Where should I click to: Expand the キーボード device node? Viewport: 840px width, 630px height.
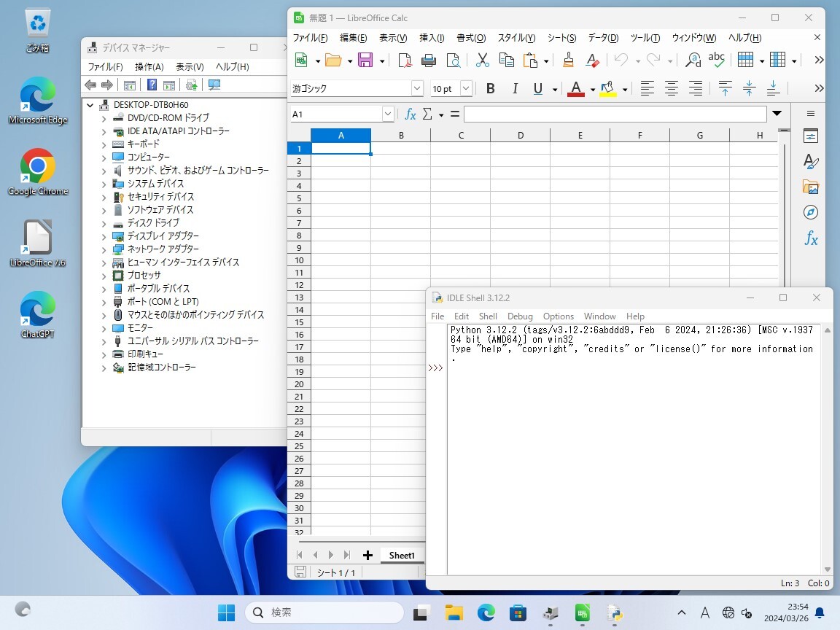click(104, 144)
